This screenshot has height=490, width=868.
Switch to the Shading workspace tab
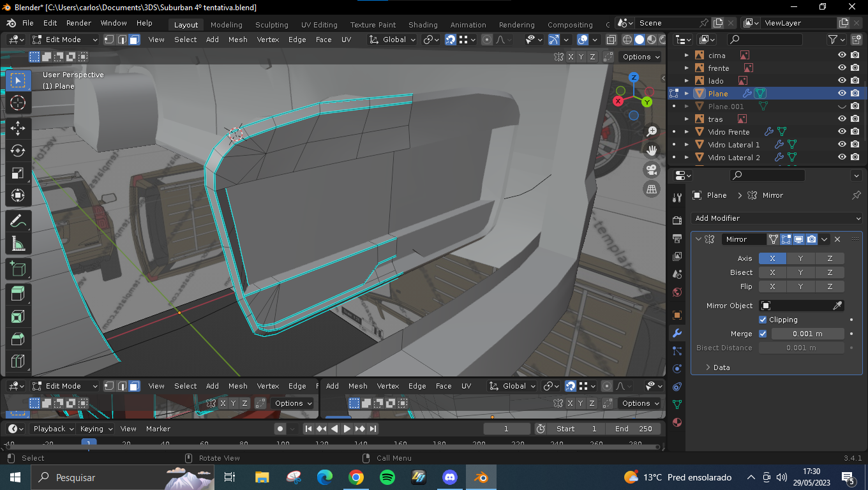[423, 25]
